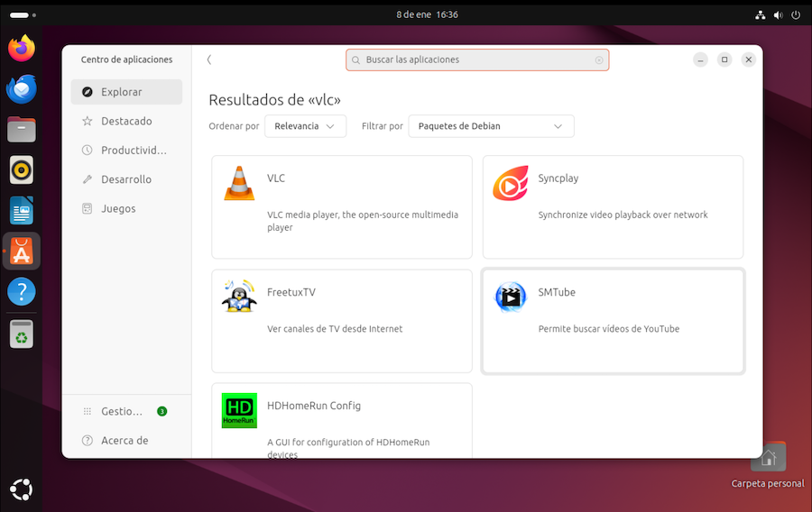Click the SMTube app icon
The width and height of the screenshot is (812, 512).
point(510,297)
